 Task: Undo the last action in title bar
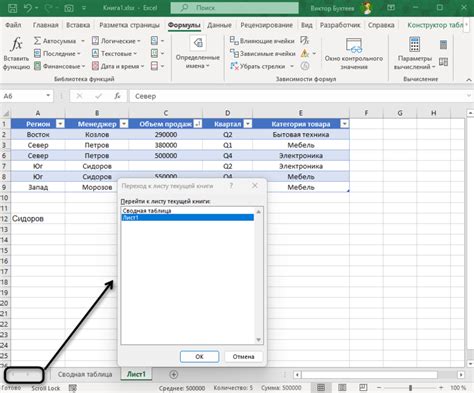(28, 8)
